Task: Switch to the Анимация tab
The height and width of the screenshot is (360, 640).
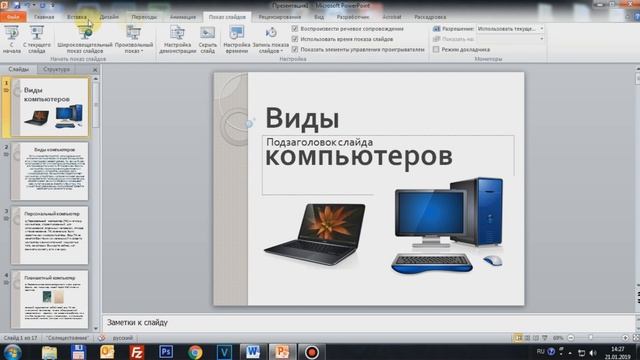Action: click(182, 17)
